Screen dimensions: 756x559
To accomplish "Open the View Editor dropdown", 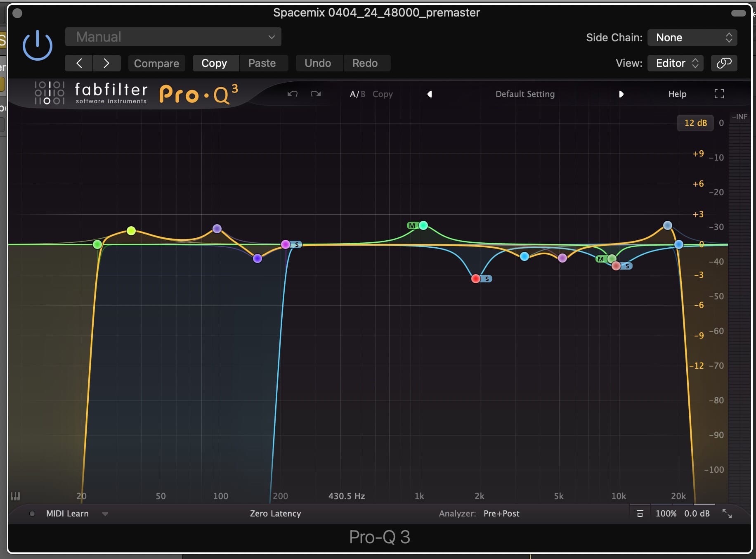I will pyautogui.click(x=676, y=63).
